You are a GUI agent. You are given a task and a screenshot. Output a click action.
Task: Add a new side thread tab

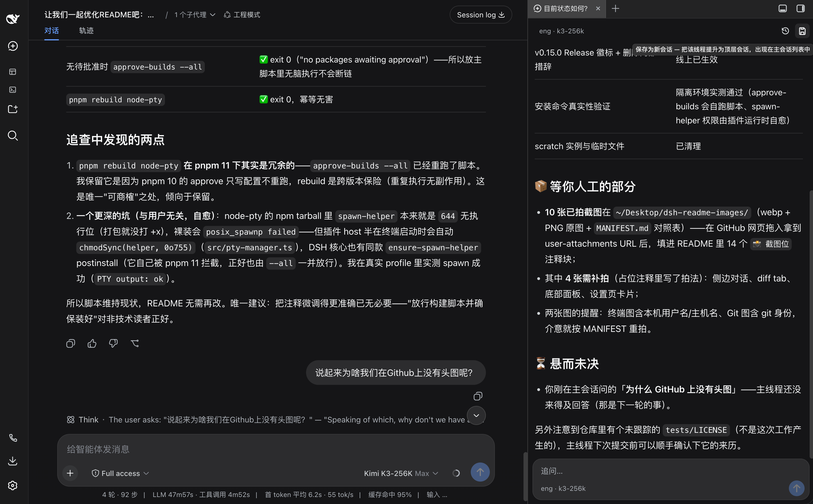coord(616,8)
